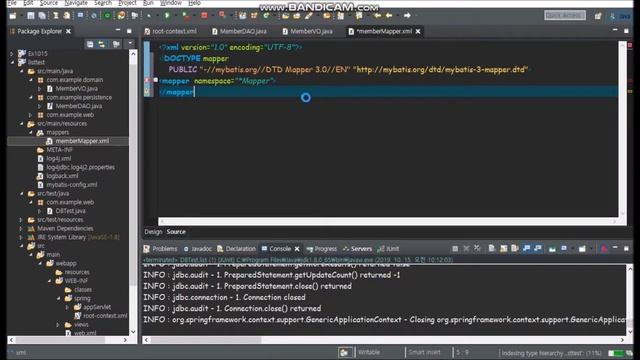Open the Open Console dropdown arrow
This screenshot has width=640, height=360.
[x=590, y=249]
